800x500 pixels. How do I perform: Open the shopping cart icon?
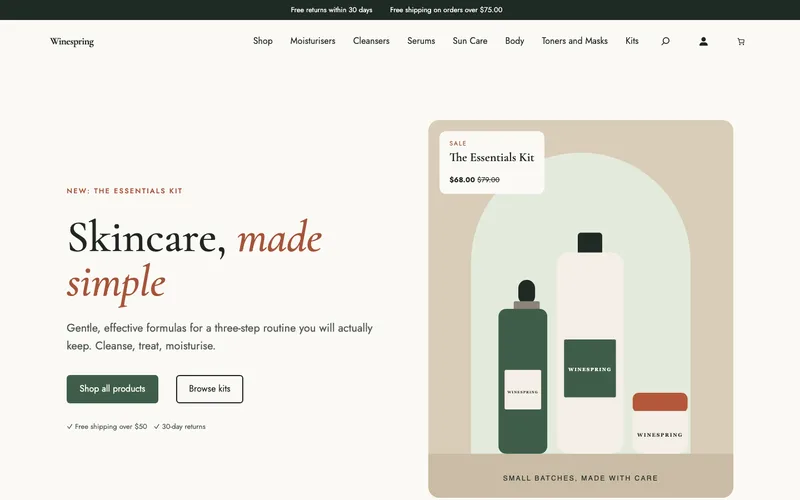[x=741, y=42]
